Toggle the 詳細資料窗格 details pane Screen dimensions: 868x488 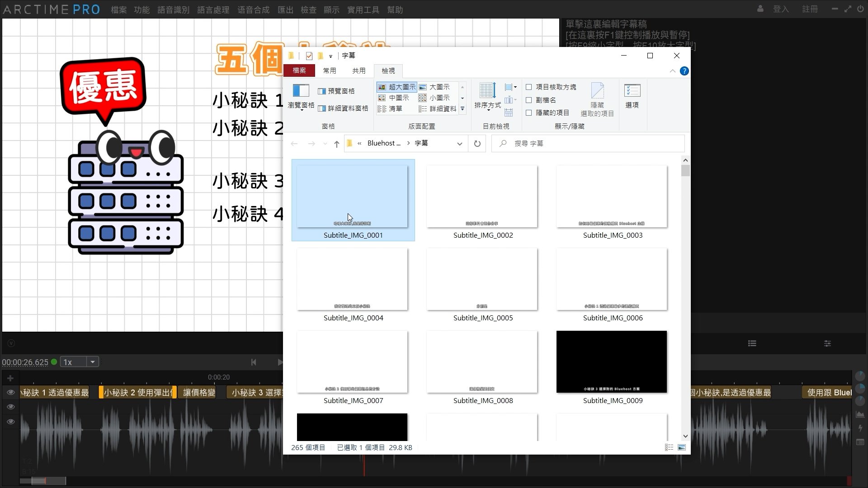343,108
